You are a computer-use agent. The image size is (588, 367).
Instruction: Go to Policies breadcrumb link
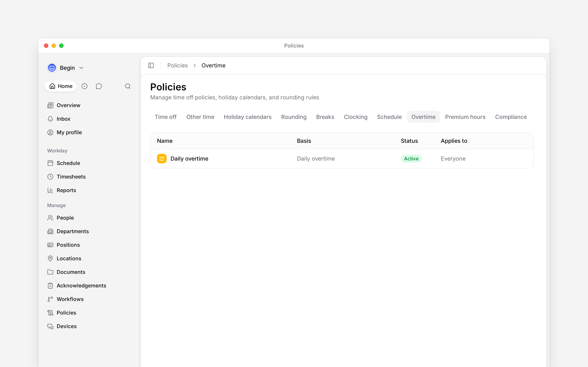[x=177, y=66]
